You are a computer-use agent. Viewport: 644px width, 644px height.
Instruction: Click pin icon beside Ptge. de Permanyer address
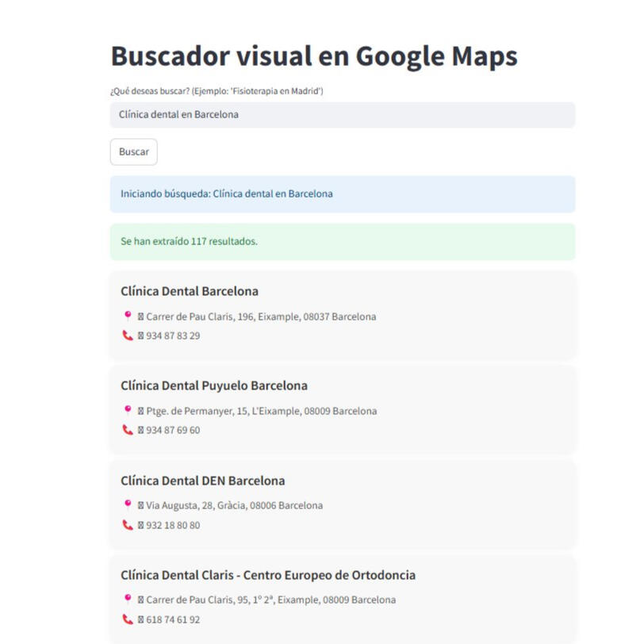127,410
